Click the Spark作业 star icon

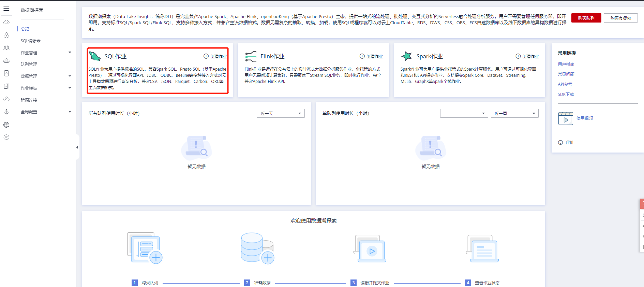pos(407,56)
